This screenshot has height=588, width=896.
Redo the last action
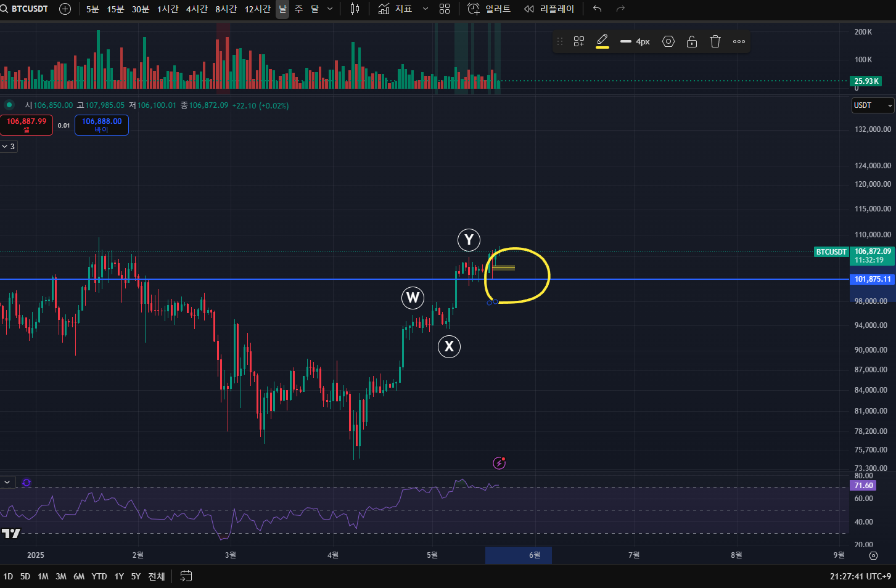click(x=620, y=9)
